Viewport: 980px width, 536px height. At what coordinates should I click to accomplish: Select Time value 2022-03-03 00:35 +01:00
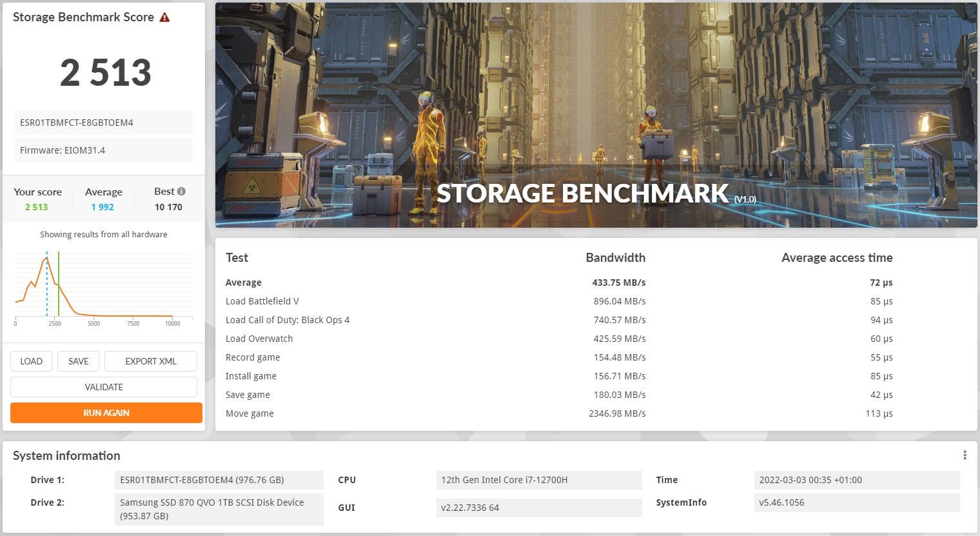click(857, 480)
